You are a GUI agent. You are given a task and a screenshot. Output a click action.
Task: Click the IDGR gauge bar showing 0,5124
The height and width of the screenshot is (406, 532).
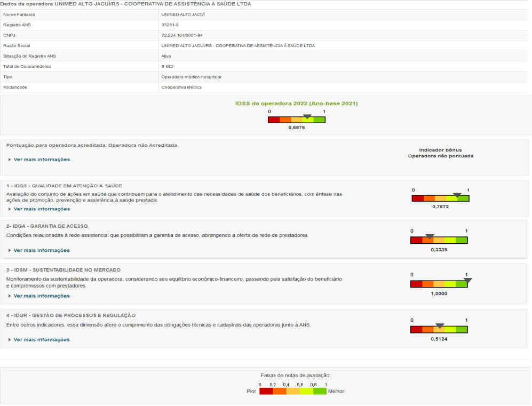click(439, 329)
